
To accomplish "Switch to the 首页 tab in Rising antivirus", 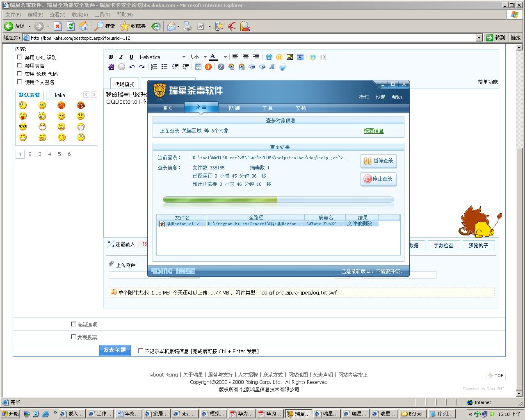I will point(168,108).
